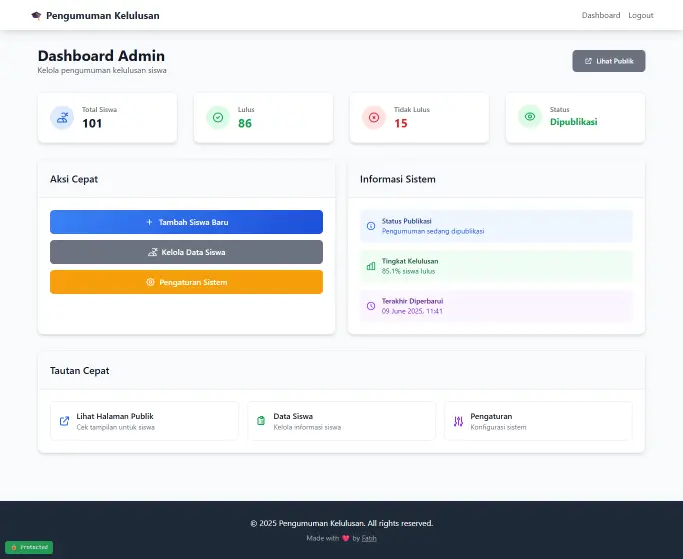Click the green Protected badge

tap(29, 547)
